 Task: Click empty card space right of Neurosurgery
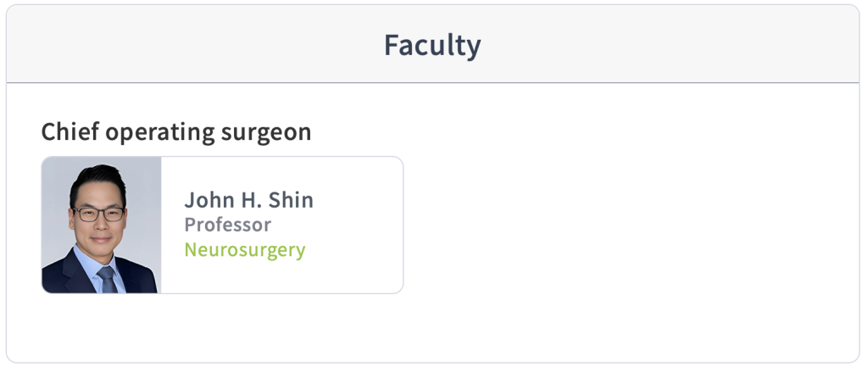coord(354,249)
